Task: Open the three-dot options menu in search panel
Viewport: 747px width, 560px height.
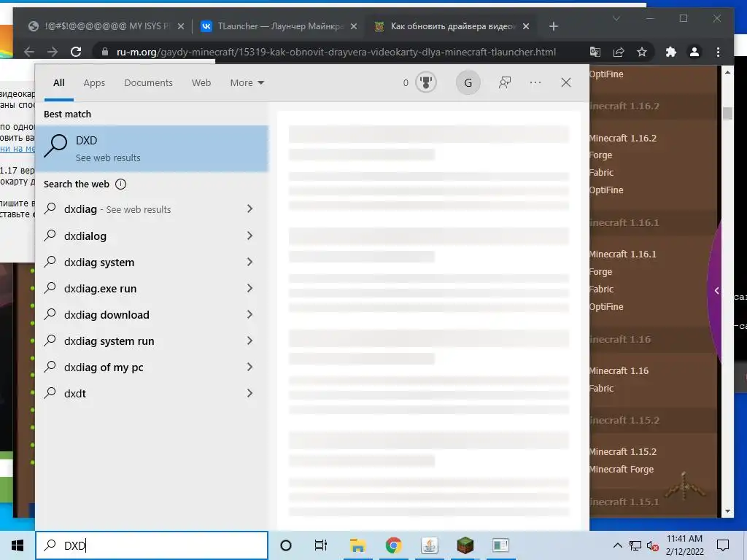Action: 535,83
